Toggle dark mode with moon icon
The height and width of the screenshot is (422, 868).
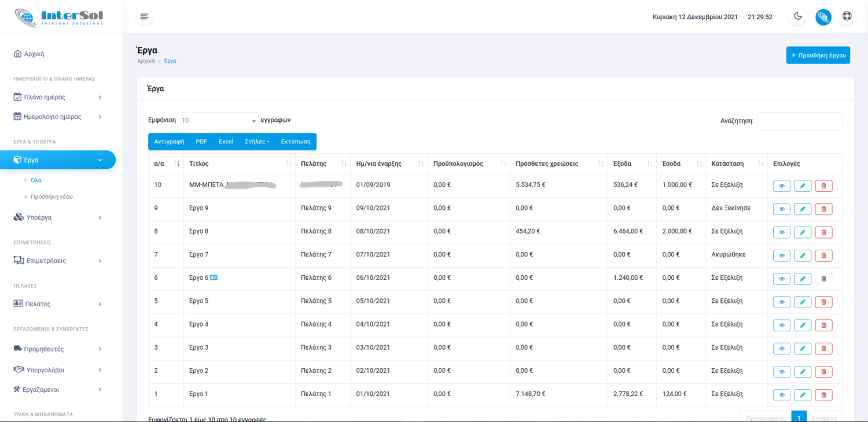point(797,16)
